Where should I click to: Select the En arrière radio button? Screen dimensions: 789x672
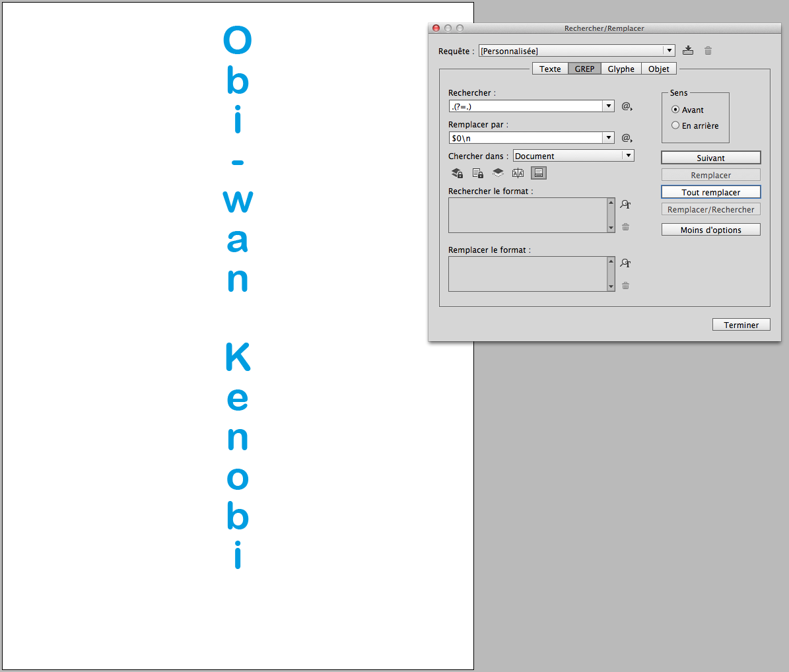pyautogui.click(x=675, y=125)
